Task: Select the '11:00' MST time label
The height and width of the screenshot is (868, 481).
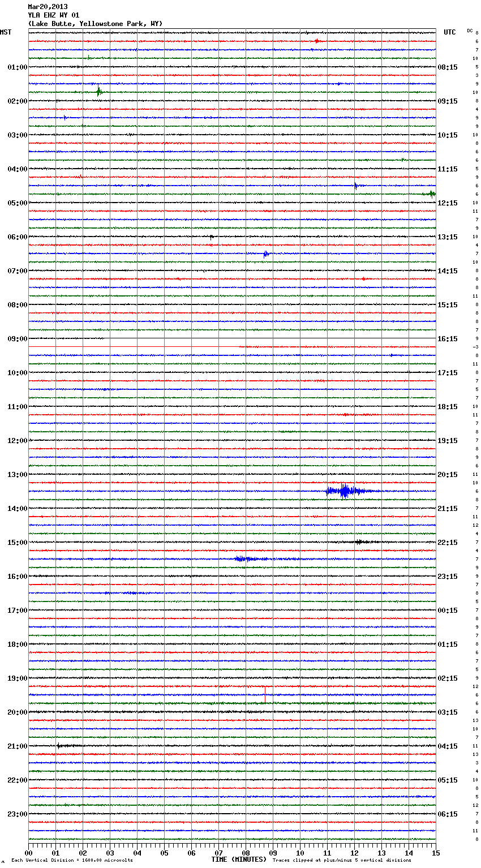Action: [x=18, y=407]
